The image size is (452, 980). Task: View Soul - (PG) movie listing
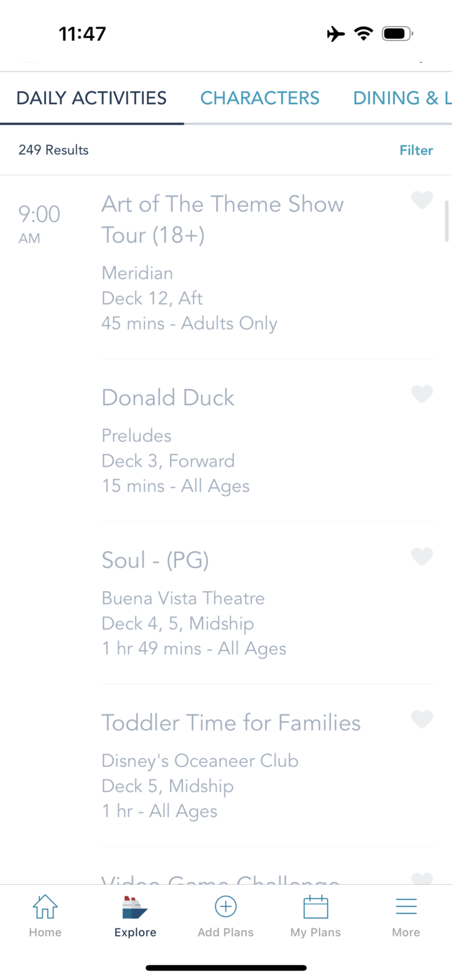[155, 560]
